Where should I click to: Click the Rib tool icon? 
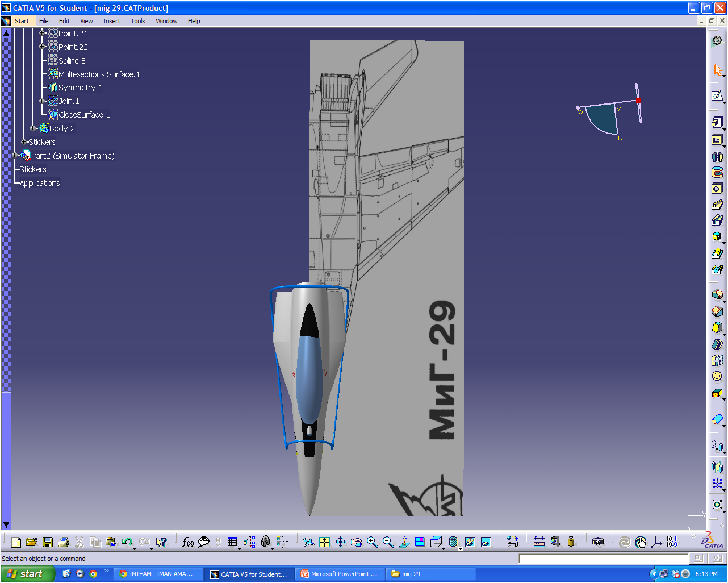(x=717, y=204)
